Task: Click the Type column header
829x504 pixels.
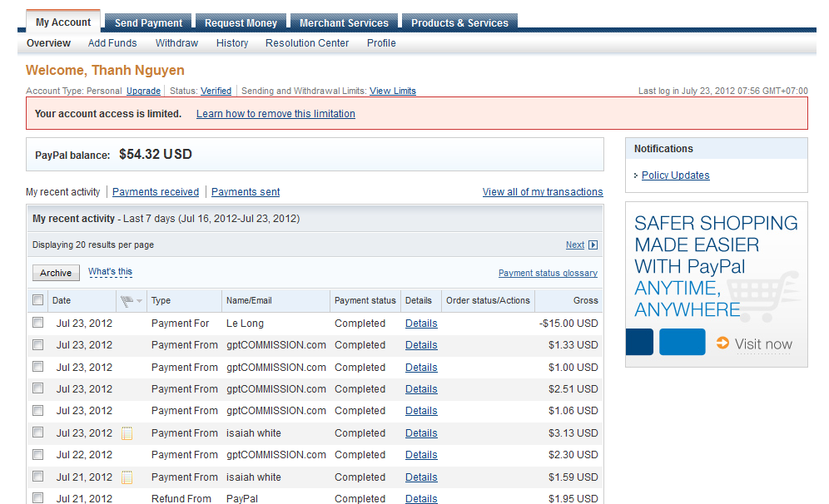Action: click(161, 300)
